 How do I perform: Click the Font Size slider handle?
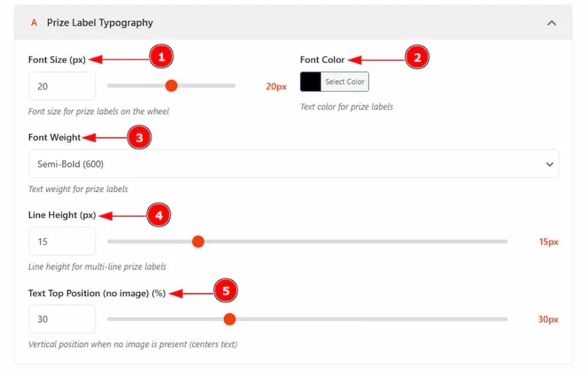tap(171, 86)
